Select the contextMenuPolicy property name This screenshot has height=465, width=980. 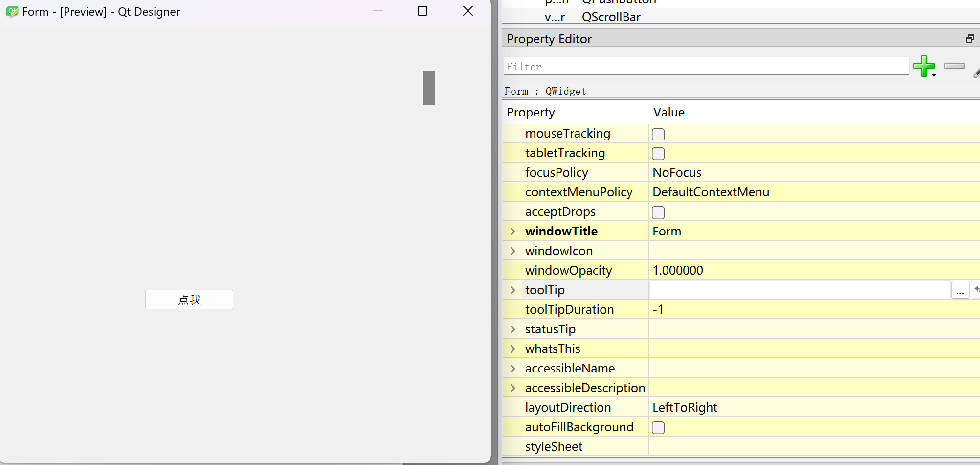point(579,192)
